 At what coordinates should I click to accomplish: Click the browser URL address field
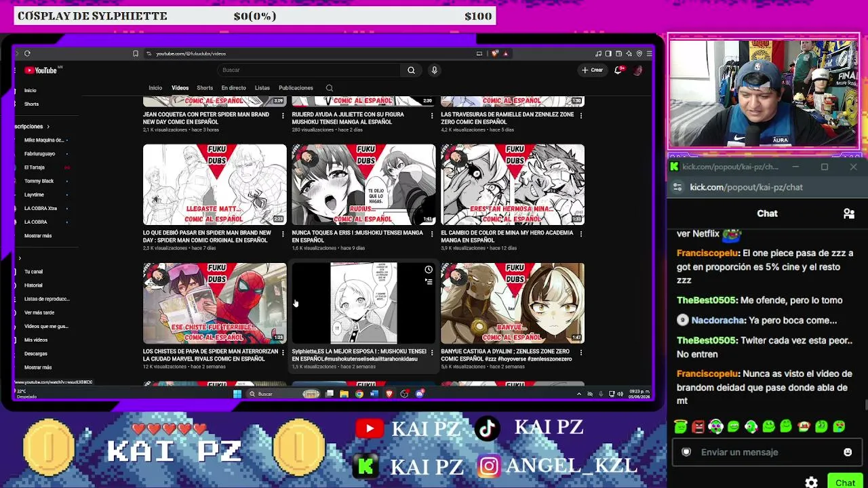coord(312,54)
